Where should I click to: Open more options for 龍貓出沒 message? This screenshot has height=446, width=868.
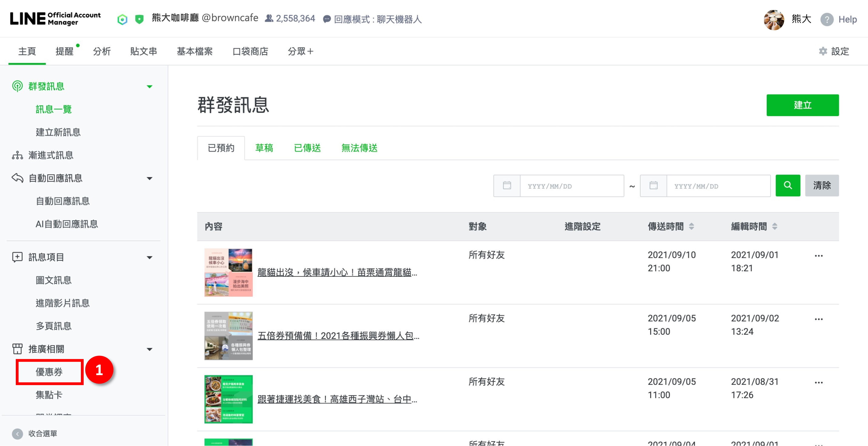818,256
